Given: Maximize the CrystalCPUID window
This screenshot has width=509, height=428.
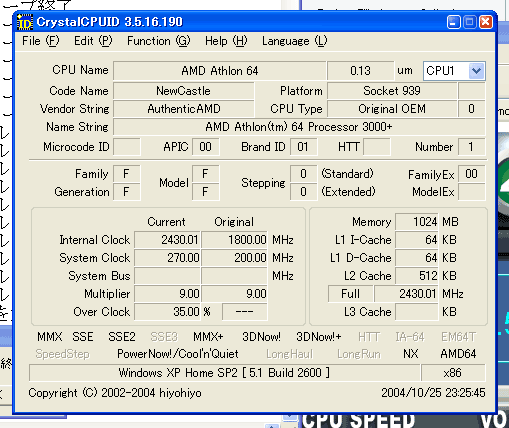Looking at the screenshot, I should (x=469, y=22).
